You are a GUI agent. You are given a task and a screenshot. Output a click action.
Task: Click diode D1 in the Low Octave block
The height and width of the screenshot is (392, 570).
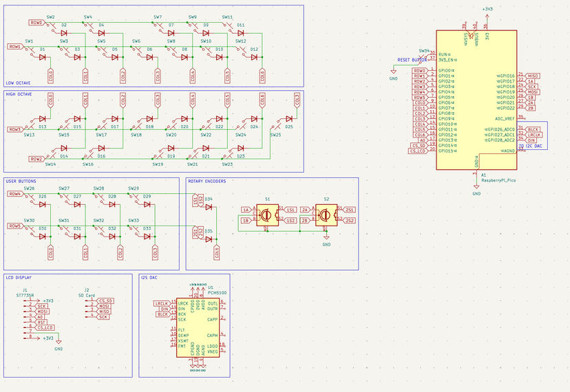pos(43,57)
